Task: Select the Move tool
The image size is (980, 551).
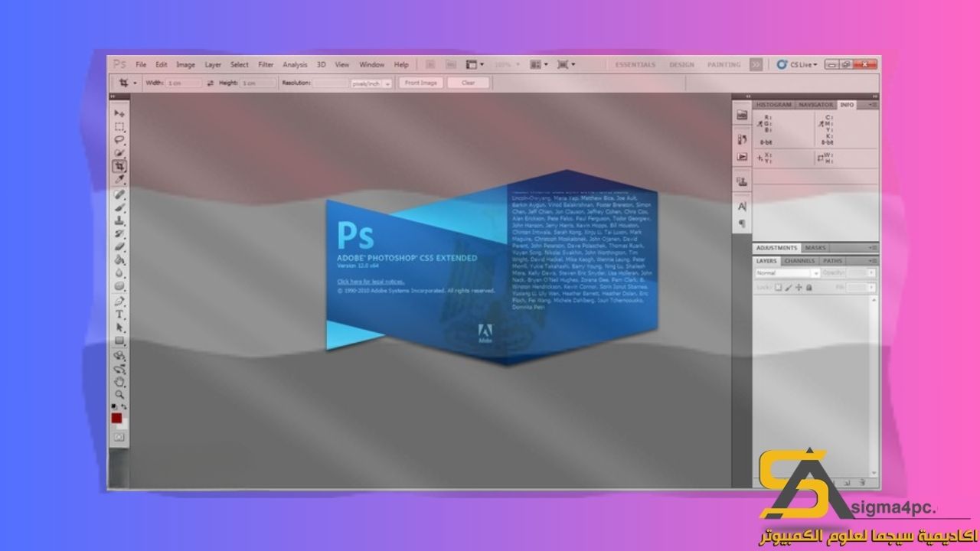Action: click(x=120, y=113)
